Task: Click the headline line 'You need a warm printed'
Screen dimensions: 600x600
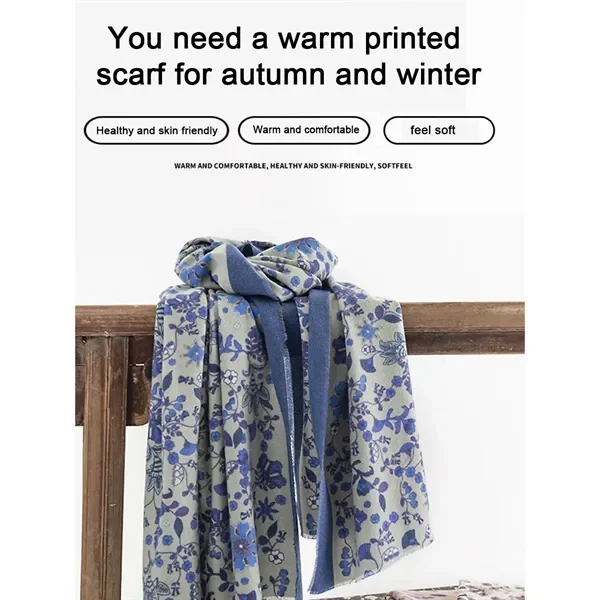Action: [x=284, y=38]
